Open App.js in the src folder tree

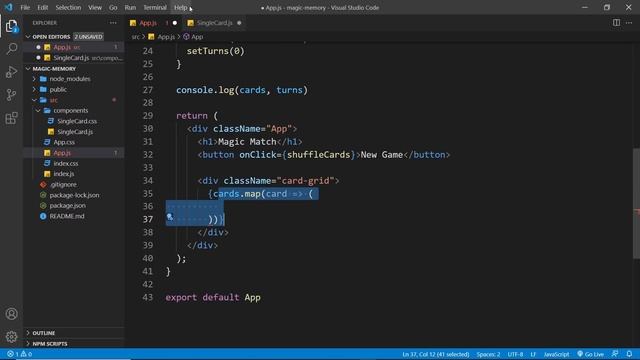click(x=73, y=153)
